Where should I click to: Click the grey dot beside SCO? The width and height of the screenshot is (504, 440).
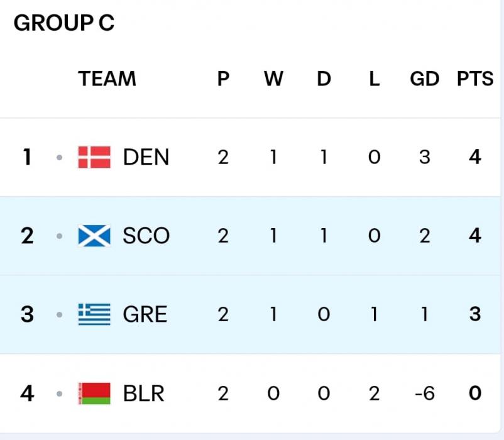(x=59, y=236)
